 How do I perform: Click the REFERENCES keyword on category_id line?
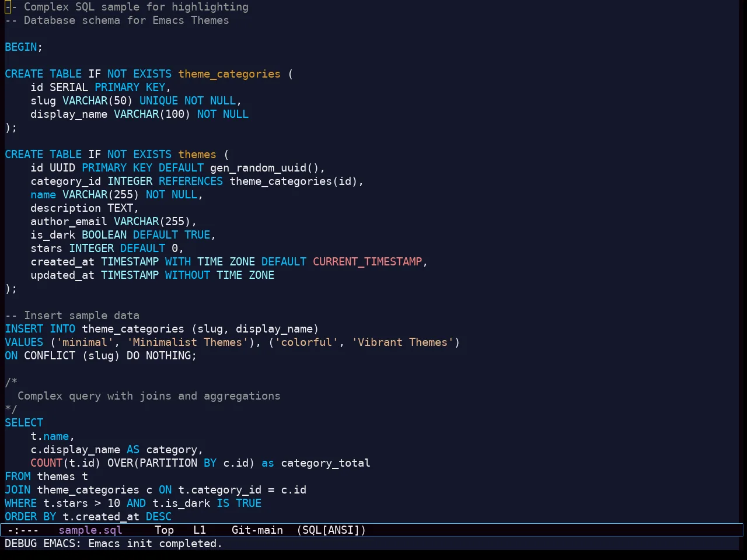pyautogui.click(x=191, y=181)
